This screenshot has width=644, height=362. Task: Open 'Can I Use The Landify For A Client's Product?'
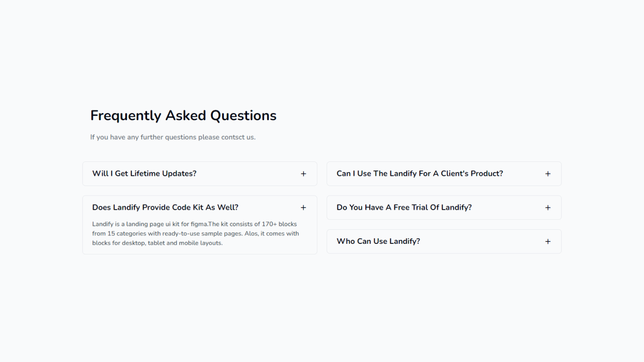(x=420, y=173)
